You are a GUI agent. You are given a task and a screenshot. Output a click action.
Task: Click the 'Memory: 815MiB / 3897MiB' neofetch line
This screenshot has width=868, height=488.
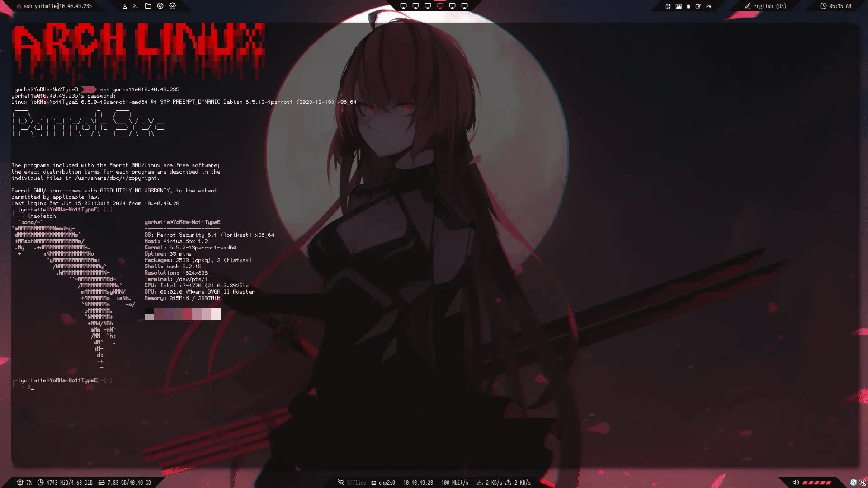tap(182, 298)
